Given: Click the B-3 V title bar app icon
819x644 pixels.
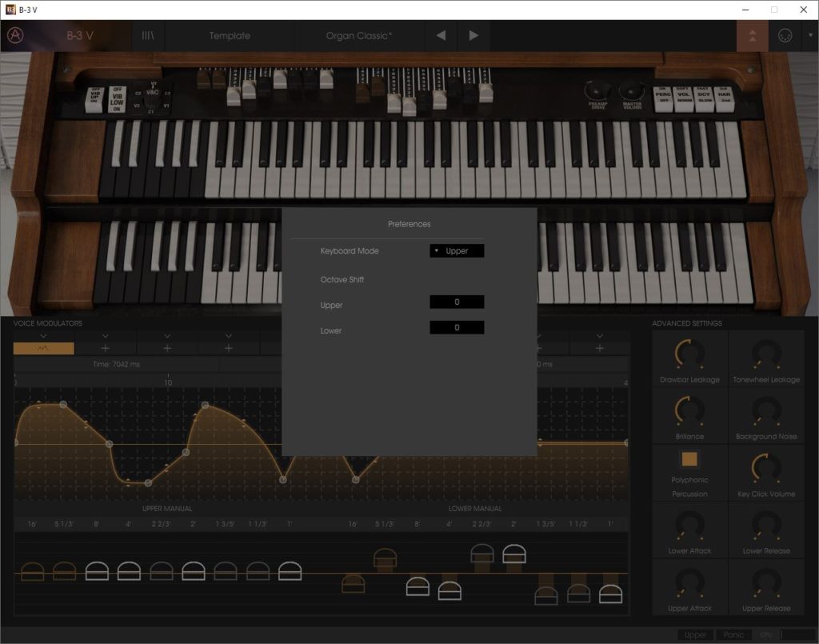Looking at the screenshot, I should tap(10, 10).
